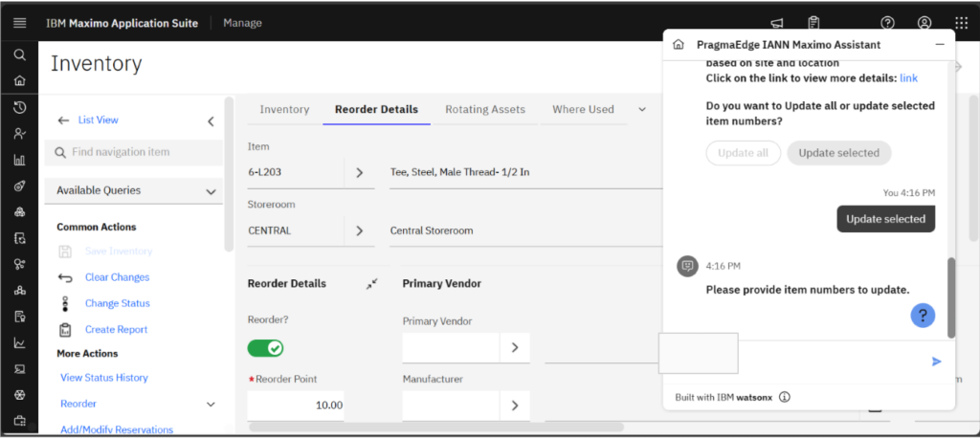The height and width of the screenshot is (438, 980).
Task: Open the person-with-checkmark icon in left rail
Action: 19,134
